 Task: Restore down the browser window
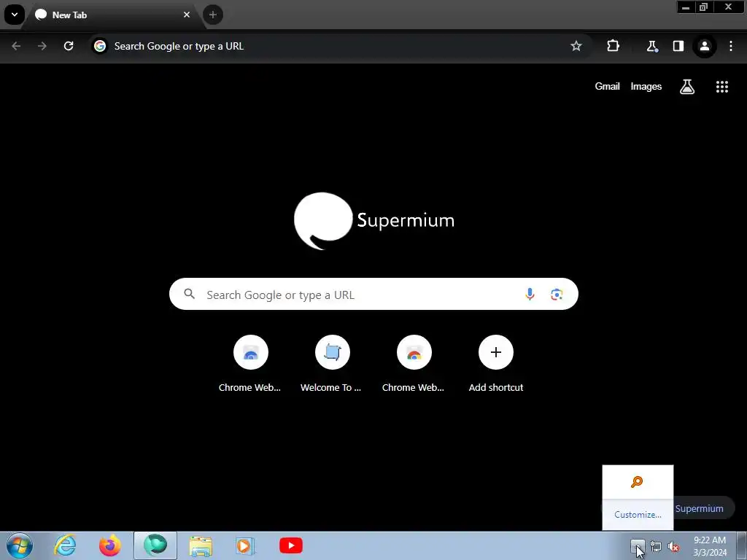click(704, 7)
